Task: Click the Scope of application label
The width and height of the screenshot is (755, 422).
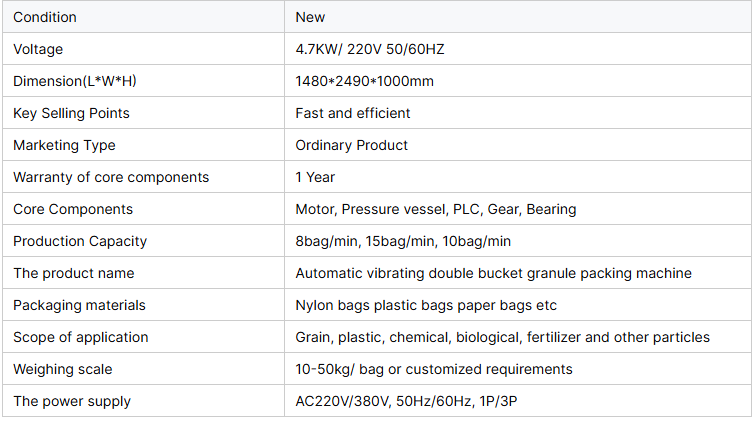Action: coord(81,337)
